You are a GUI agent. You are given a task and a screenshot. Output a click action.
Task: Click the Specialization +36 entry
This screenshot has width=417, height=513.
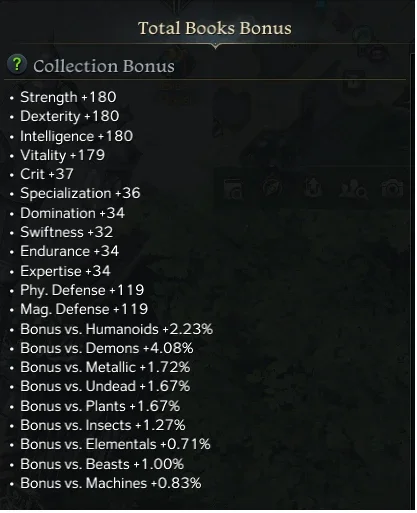[x=80, y=194]
